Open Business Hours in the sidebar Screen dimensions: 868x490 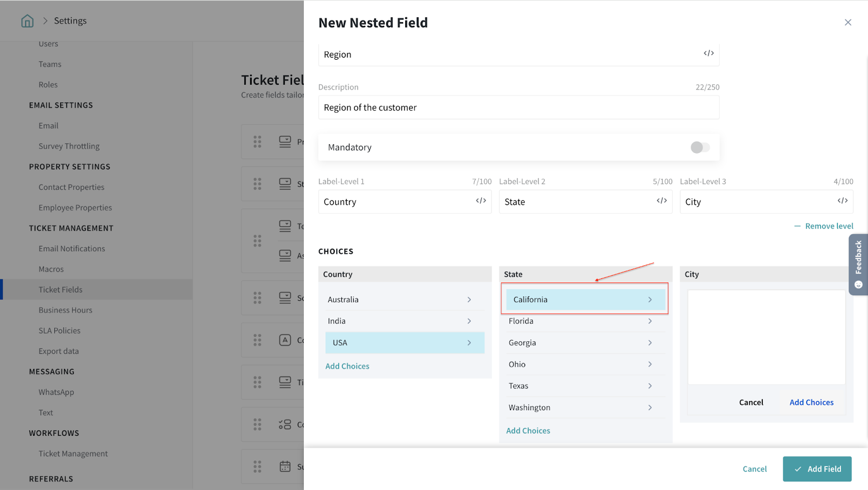(65, 310)
